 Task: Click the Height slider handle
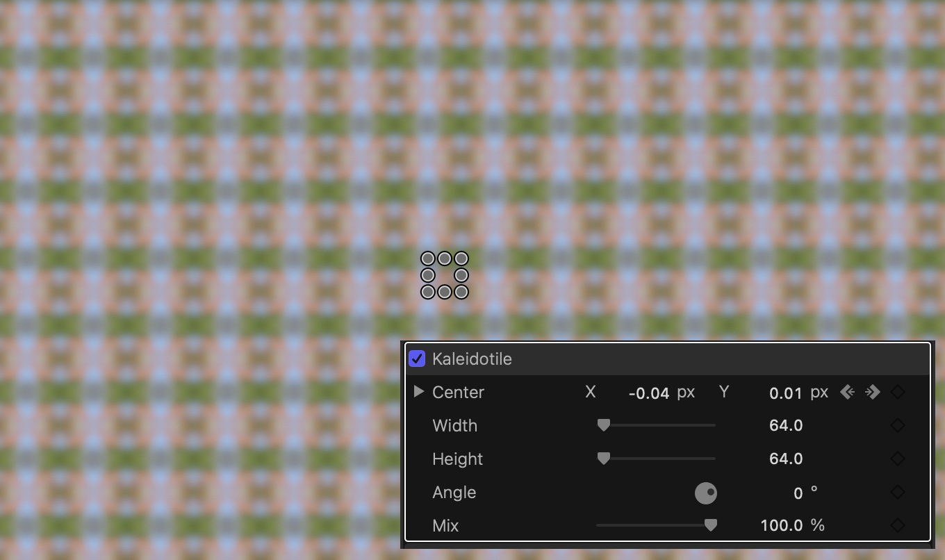point(604,459)
